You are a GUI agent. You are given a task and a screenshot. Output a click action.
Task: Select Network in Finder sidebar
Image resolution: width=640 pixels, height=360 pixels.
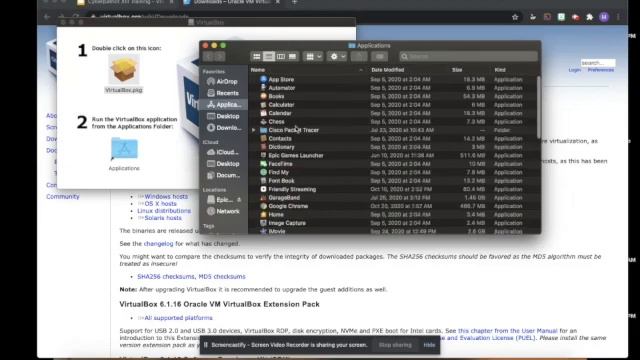pyautogui.click(x=223, y=211)
